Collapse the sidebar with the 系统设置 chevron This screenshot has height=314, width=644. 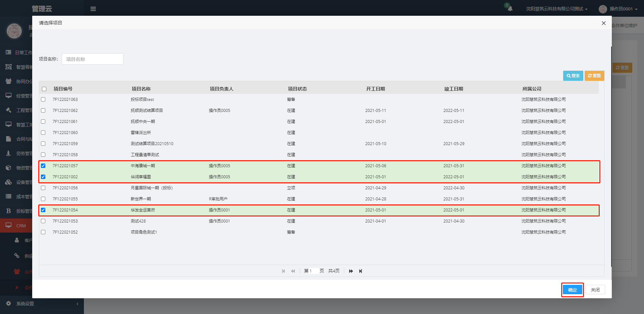pos(77,304)
